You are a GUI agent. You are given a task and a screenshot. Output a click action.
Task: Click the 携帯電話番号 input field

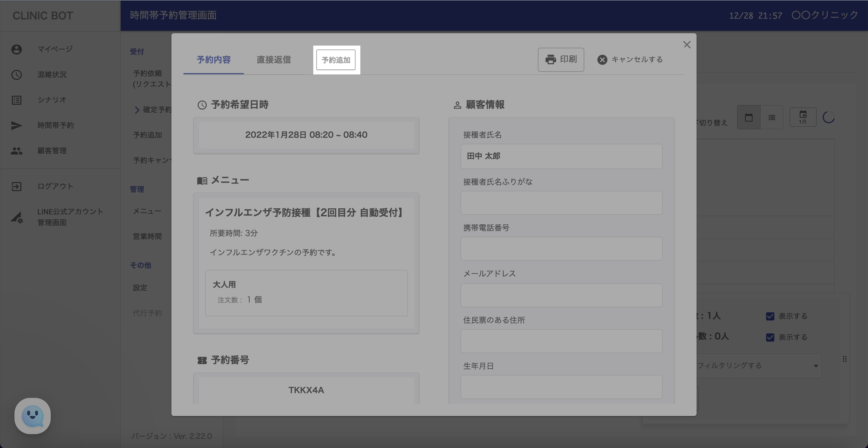pyautogui.click(x=561, y=249)
